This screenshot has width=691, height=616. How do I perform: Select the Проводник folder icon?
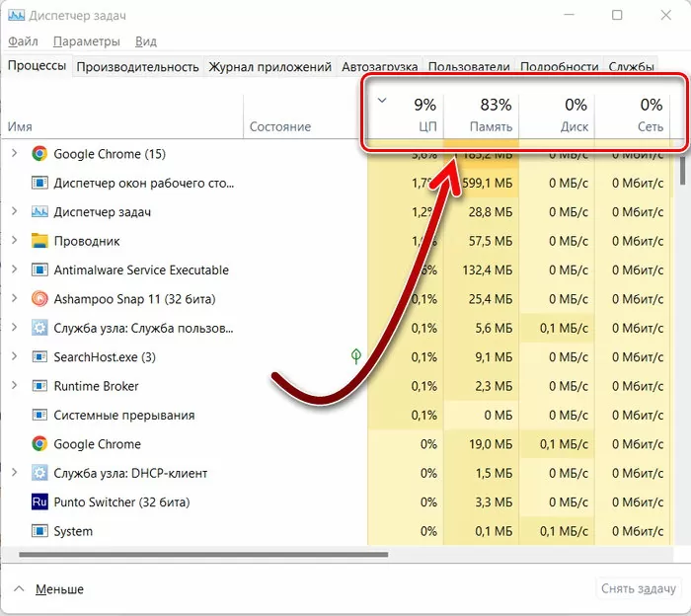pos(39,241)
